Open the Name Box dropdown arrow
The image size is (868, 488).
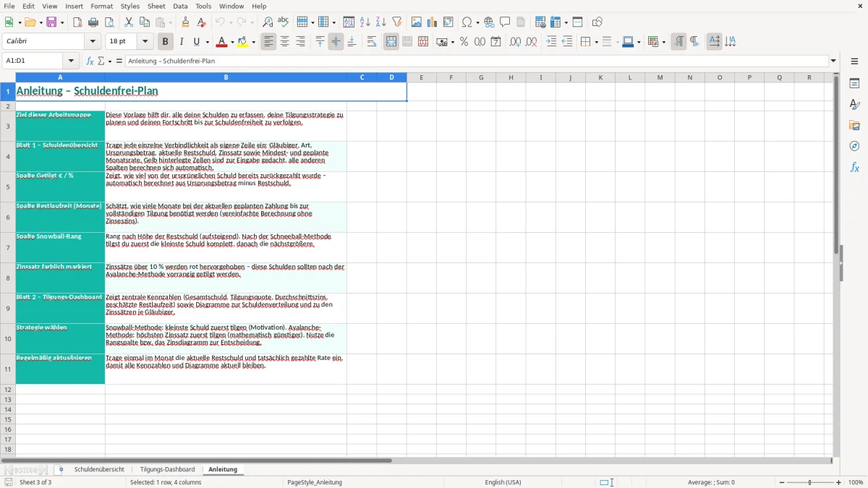[x=71, y=61]
